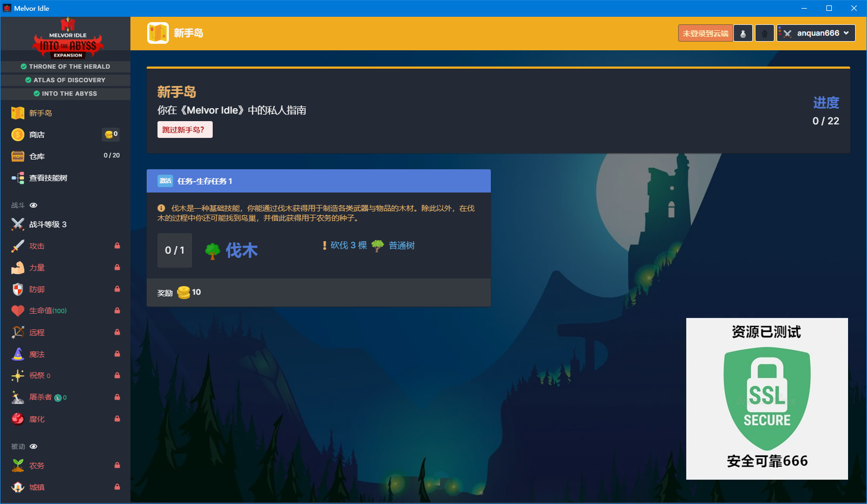Toggle visibility eye next to 被动 section
Viewport: 867px width, 504px height.
pos(34,447)
